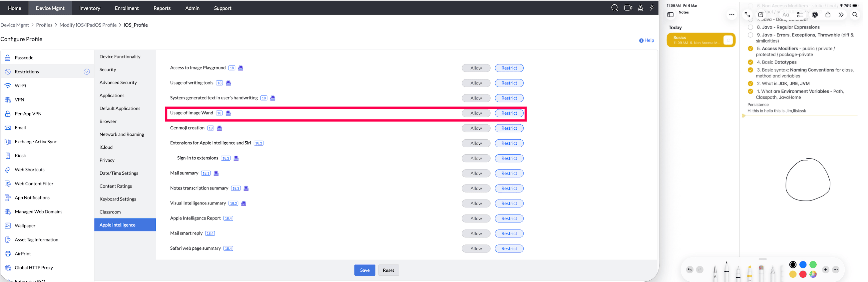Open drawing toolbar ellipsis options
868x282 pixels.
point(836,270)
